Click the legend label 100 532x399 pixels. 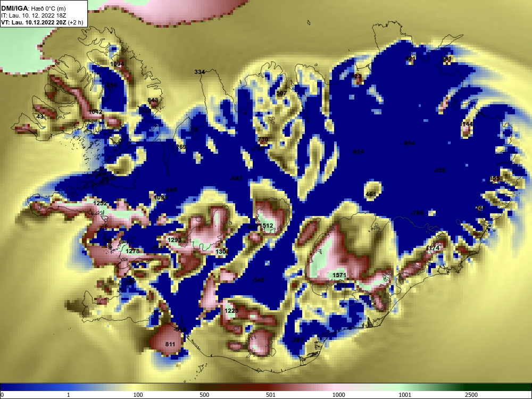coord(138,395)
